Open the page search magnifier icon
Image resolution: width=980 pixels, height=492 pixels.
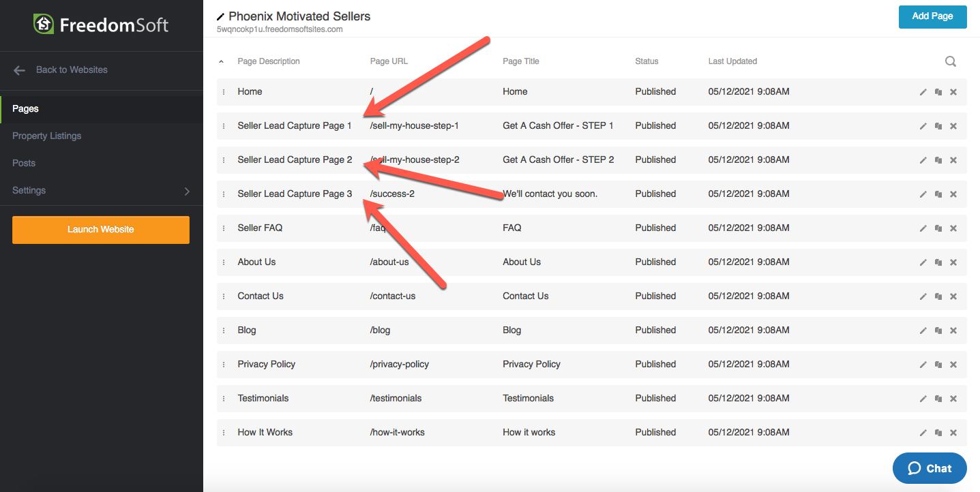(x=950, y=61)
